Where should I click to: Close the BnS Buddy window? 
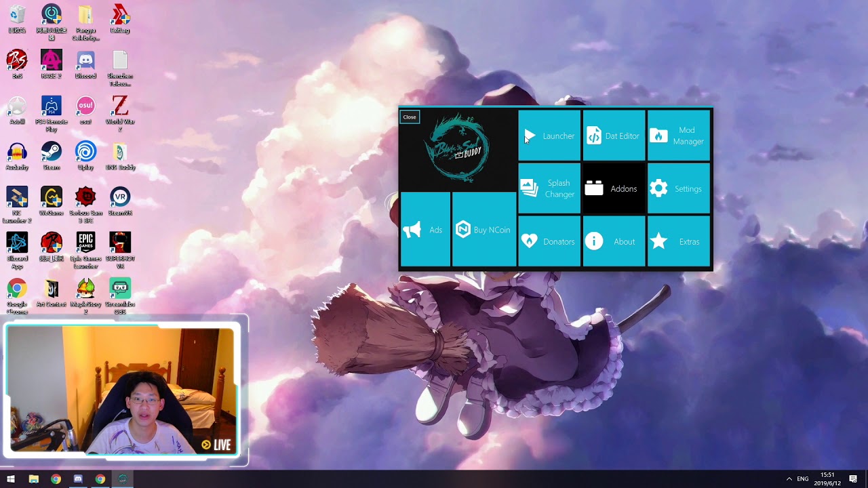click(410, 117)
